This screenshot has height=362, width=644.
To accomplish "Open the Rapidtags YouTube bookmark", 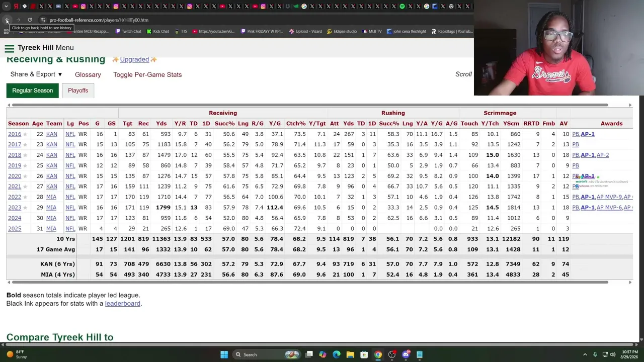I will [x=452, y=31].
